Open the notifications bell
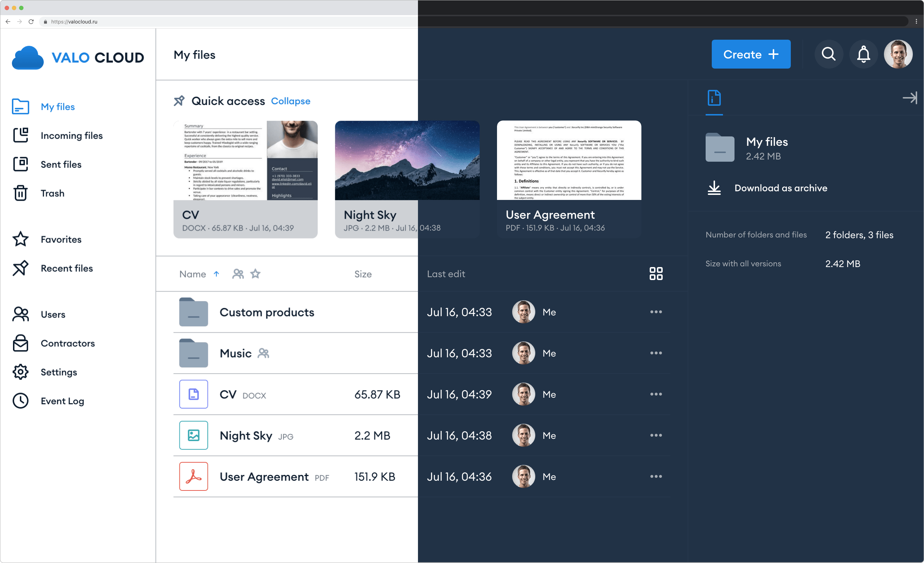 pos(863,54)
